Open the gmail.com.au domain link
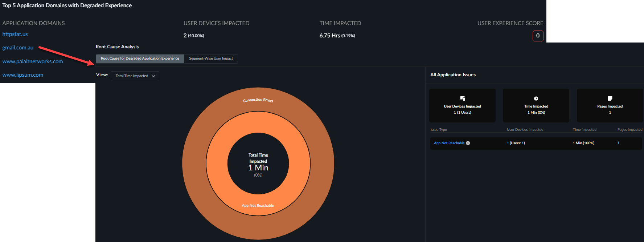 click(x=18, y=48)
